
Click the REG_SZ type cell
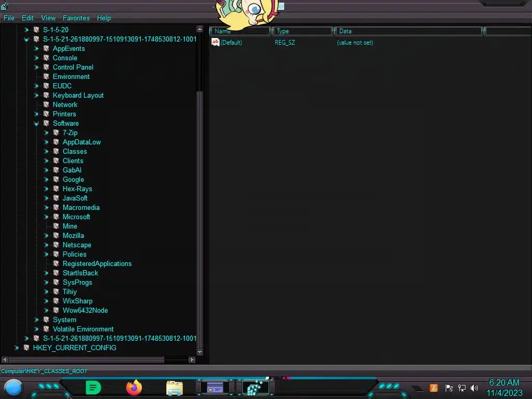click(285, 43)
